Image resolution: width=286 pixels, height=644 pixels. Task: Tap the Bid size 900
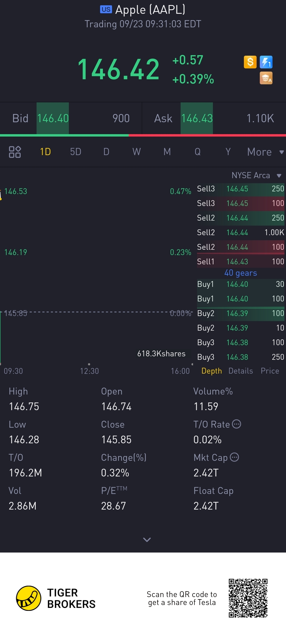[x=121, y=118]
